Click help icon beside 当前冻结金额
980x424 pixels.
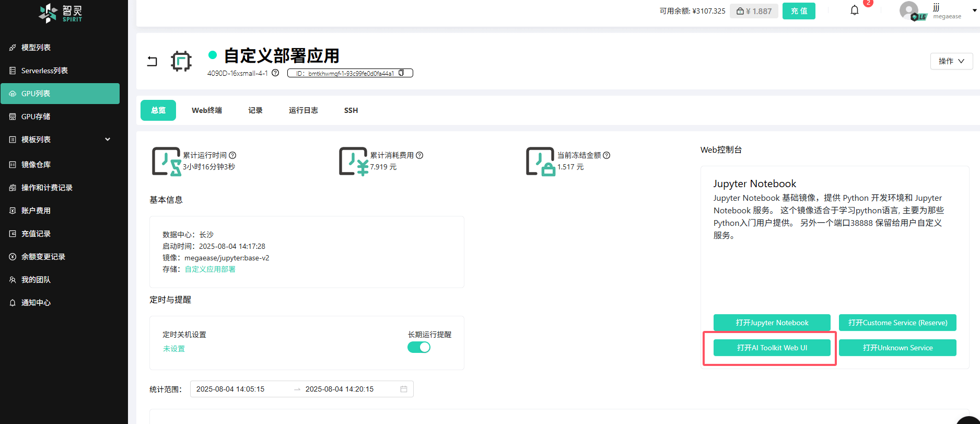pyautogui.click(x=606, y=155)
